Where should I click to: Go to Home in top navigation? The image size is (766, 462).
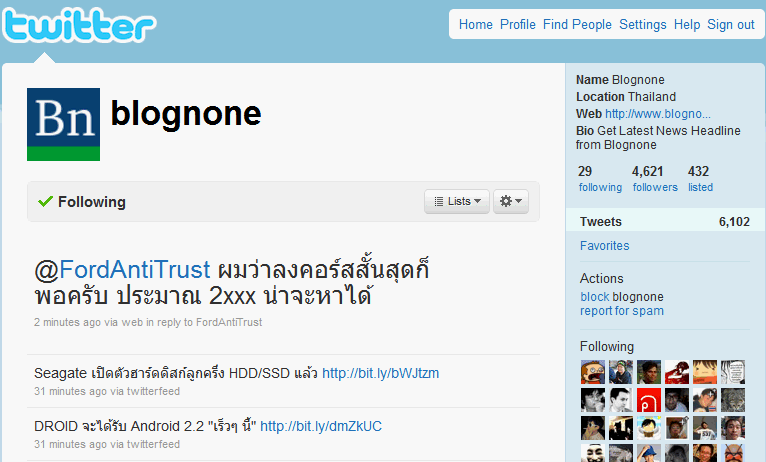click(475, 24)
